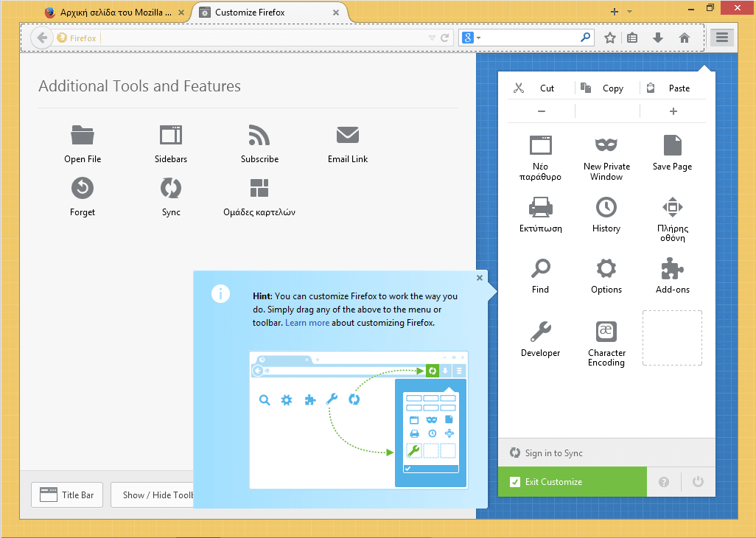Select the Sidebars icon
Viewport: 756px width, 538px height.
coord(171,136)
